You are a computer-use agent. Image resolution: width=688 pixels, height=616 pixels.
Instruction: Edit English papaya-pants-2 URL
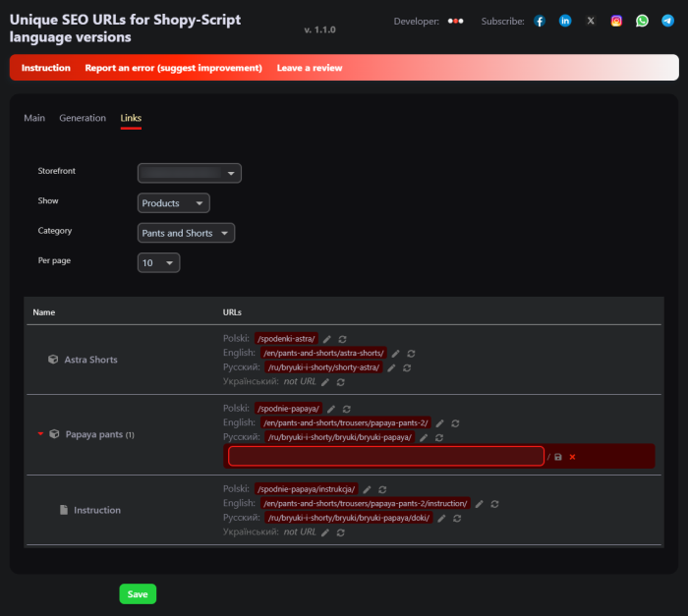coord(439,423)
